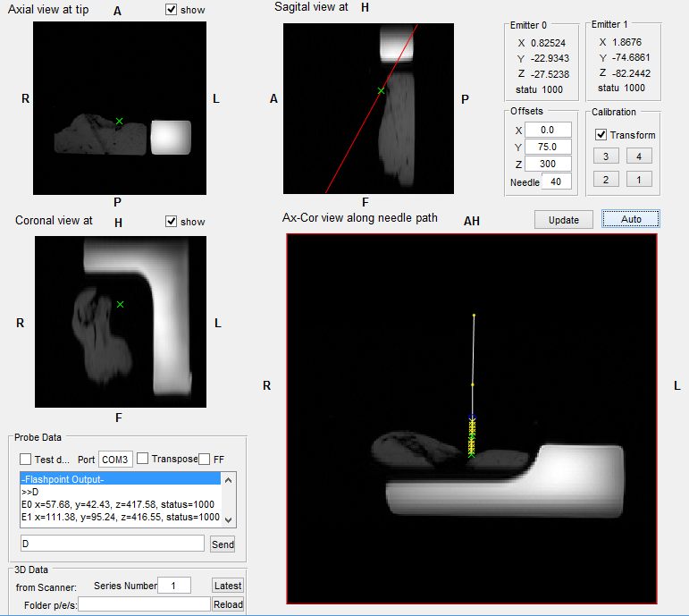Load the Latest series from scanner
This screenshot has height=616, width=689.
tap(227, 586)
